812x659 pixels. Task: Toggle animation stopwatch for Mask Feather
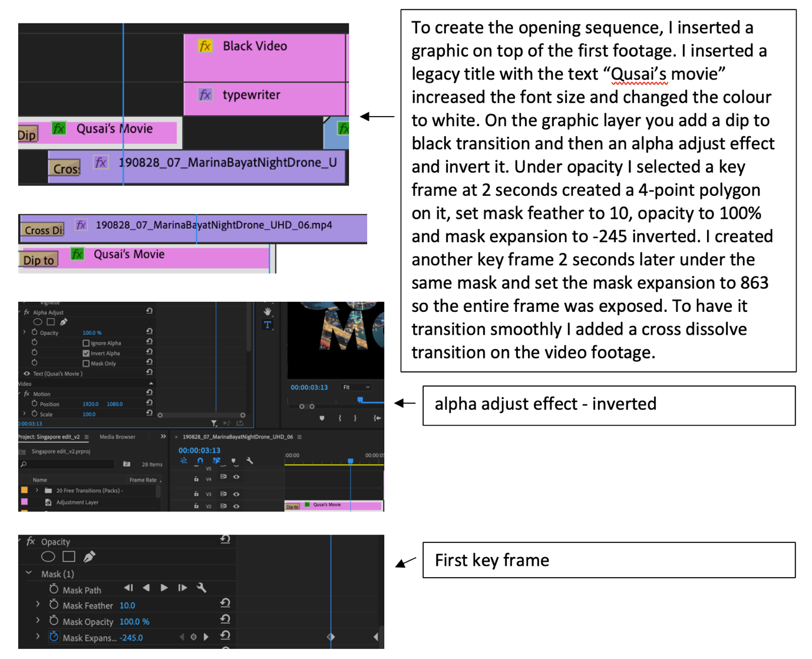[54, 604]
